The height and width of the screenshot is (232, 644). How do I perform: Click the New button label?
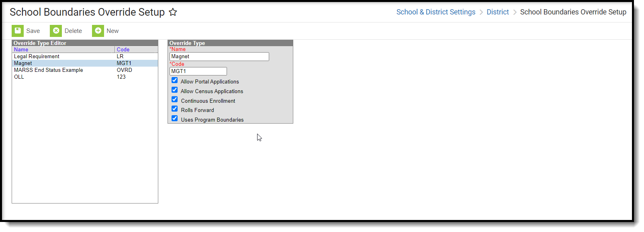(x=112, y=31)
